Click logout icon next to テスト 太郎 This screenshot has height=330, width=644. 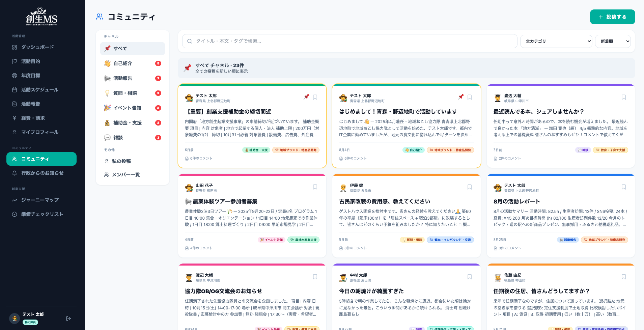pos(68,319)
